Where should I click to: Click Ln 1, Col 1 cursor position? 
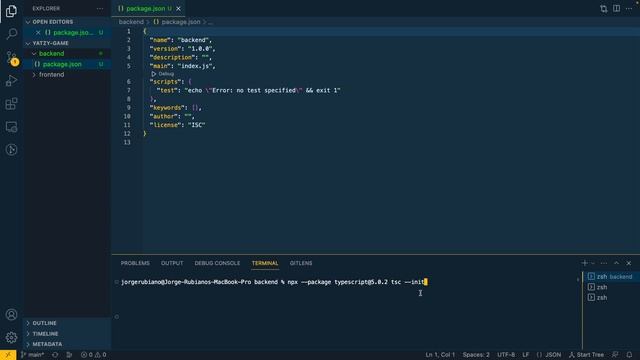click(440, 355)
